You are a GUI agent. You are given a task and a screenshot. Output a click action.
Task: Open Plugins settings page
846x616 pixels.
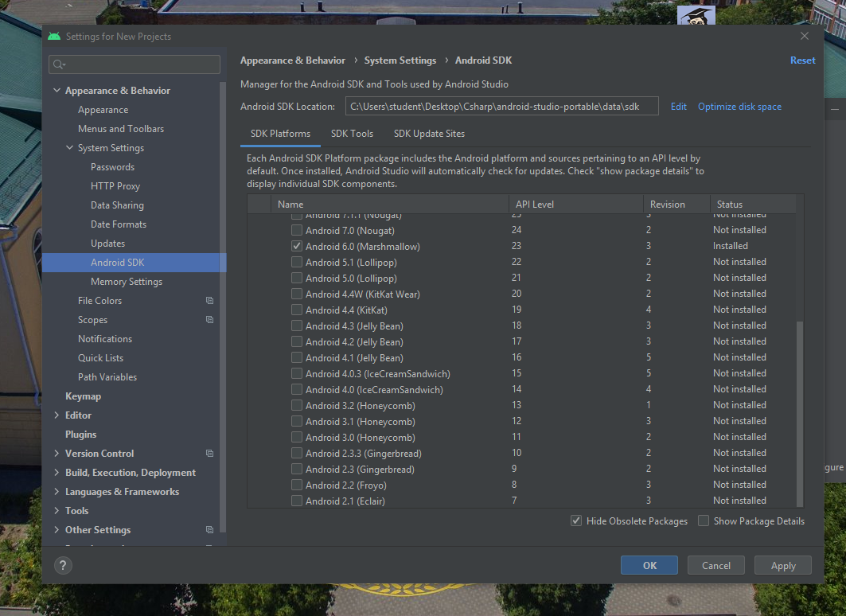[81, 435]
